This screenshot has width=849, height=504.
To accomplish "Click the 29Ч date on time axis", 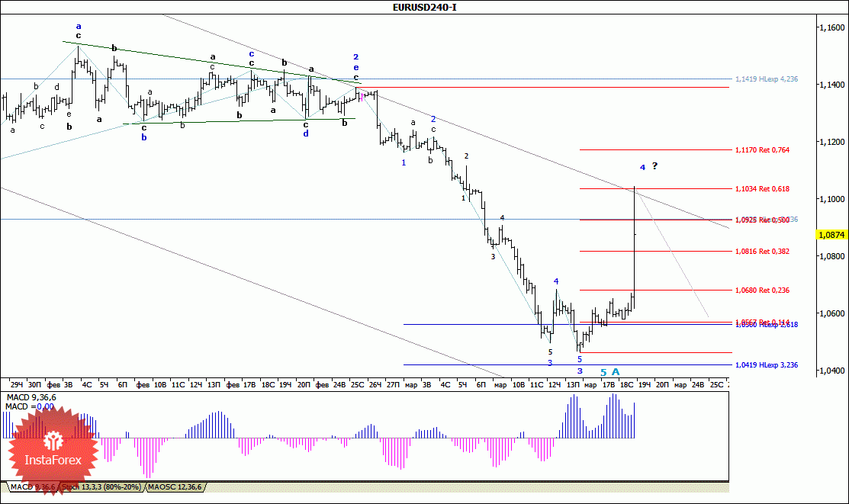I will 17,385.
